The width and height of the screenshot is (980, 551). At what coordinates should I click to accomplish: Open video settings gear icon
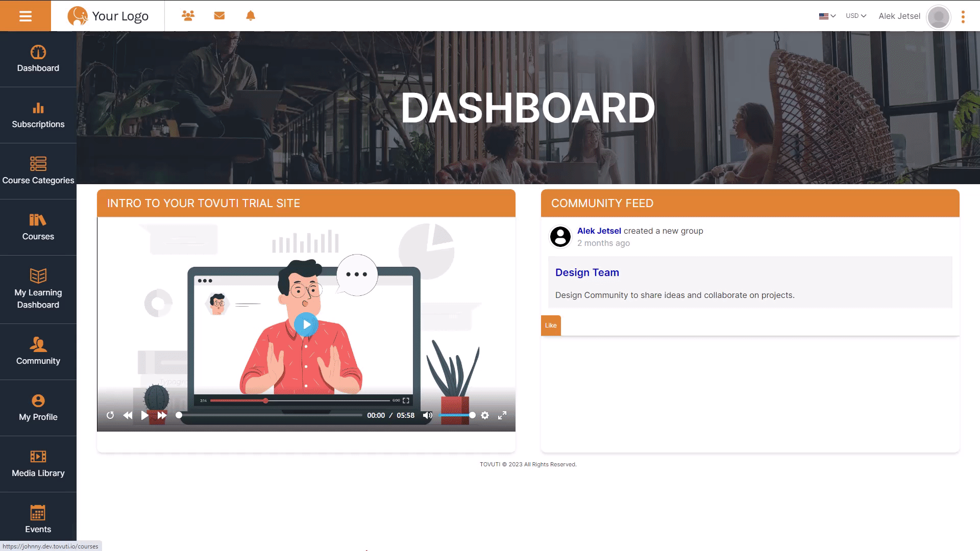[485, 415]
